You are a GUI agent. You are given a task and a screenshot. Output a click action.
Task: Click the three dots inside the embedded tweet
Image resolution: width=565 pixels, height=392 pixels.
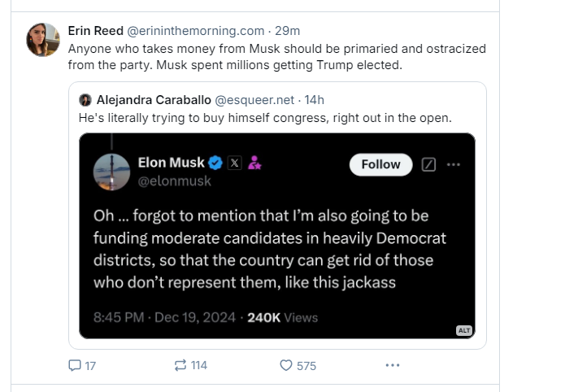454,164
